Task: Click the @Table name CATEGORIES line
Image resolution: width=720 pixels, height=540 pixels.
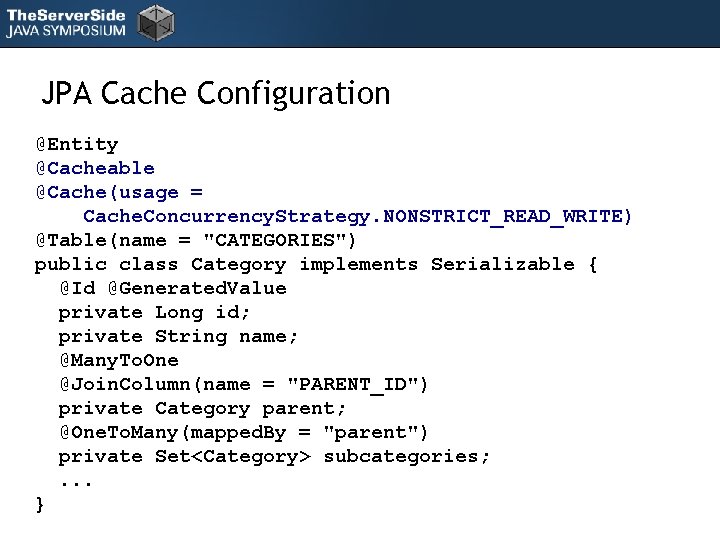Action: pyautogui.click(x=195, y=240)
